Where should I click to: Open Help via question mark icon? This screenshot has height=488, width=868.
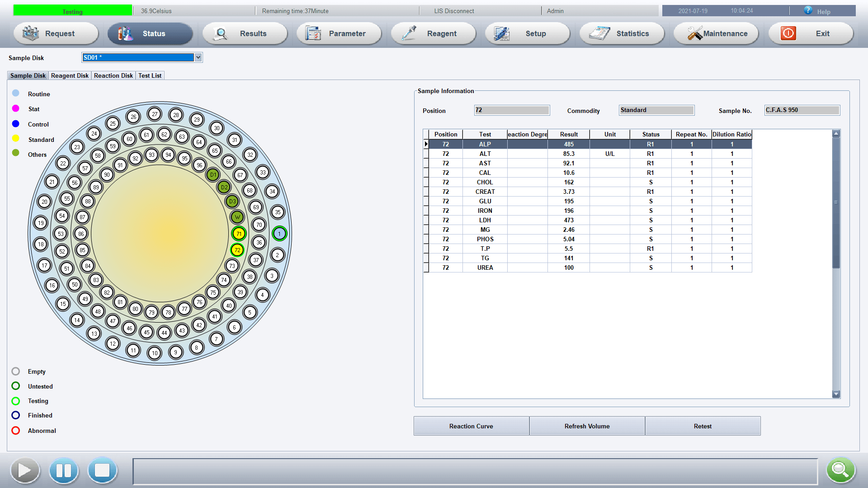point(808,11)
